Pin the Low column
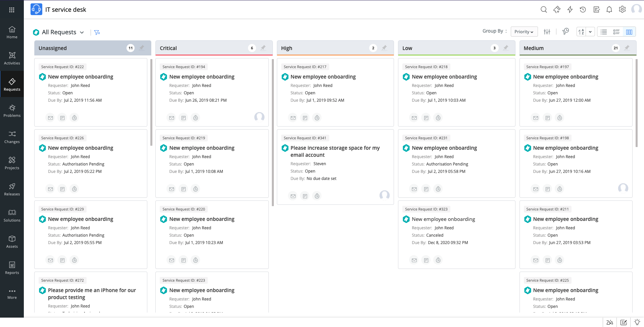This screenshot has width=644, height=327. [x=506, y=48]
